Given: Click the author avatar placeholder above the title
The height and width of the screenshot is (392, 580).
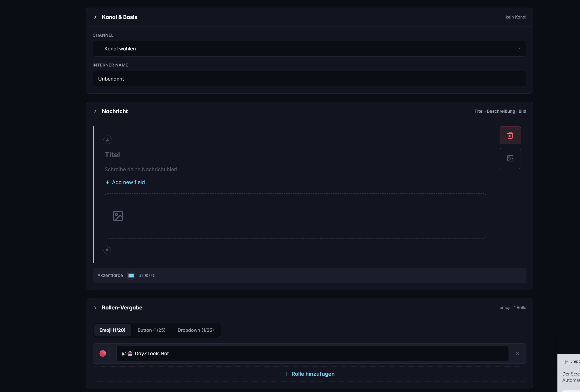Looking at the screenshot, I should pos(108,140).
